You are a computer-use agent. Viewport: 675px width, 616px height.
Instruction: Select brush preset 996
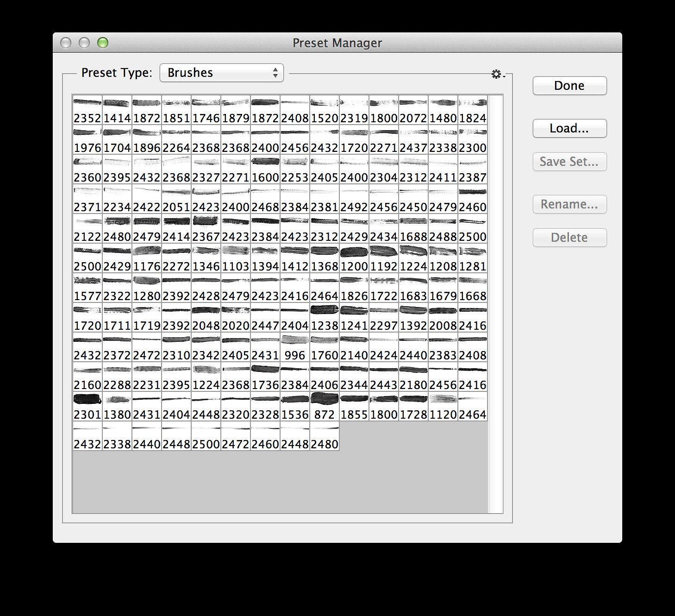click(295, 347)
